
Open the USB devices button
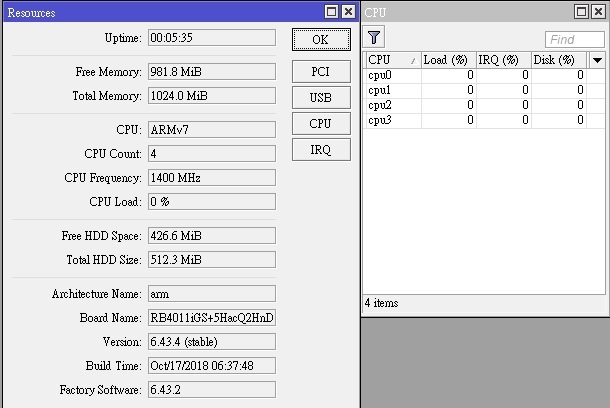(x=321, y=97)
